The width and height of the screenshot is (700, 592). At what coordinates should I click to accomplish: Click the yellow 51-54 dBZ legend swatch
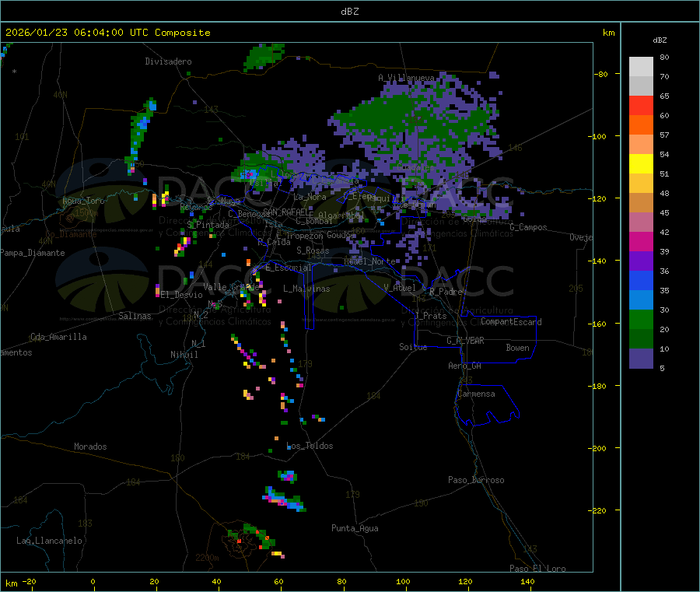click(x=641, y=164)
